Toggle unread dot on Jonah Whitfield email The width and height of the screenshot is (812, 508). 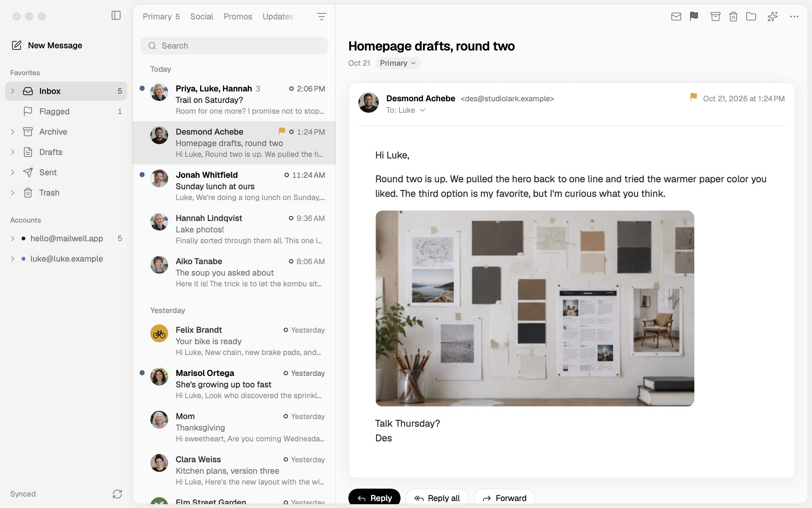142,175
